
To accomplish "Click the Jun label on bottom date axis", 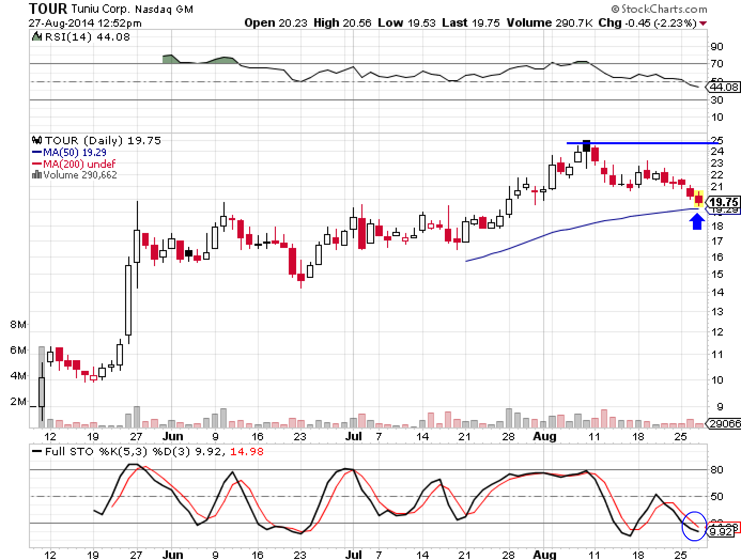I will click(173, 555).
